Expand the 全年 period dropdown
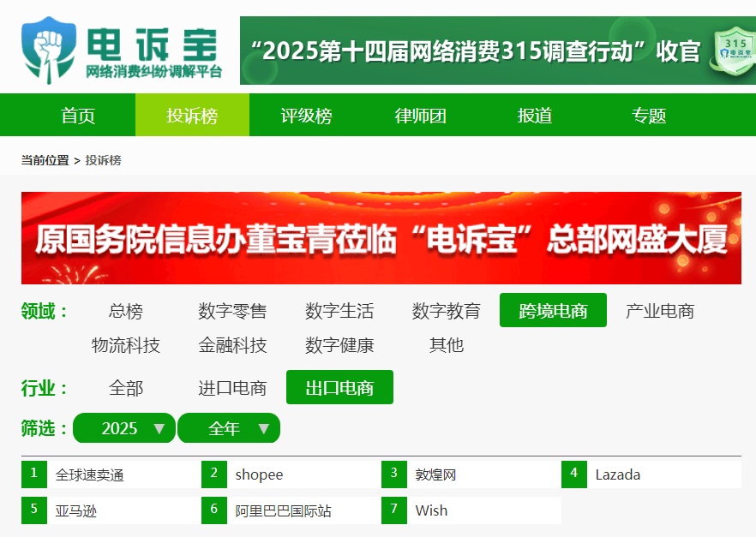Image resolution: width=756 pixels, height=537 pixels. 229,428
